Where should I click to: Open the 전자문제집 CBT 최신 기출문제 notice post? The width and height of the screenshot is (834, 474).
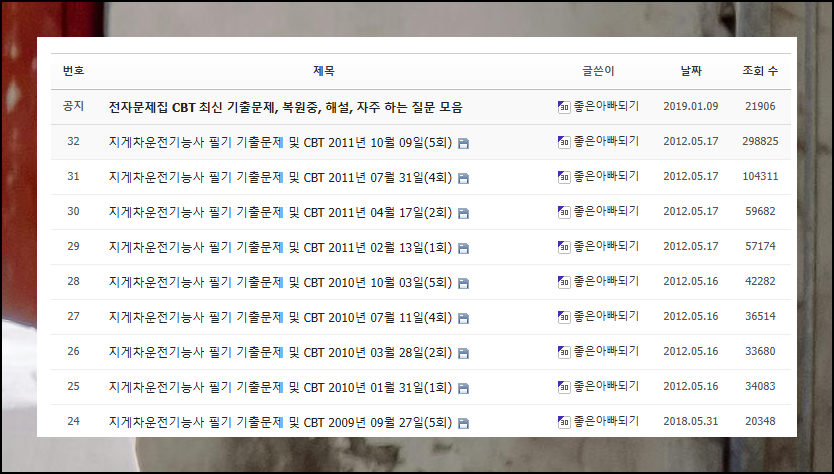286,107
